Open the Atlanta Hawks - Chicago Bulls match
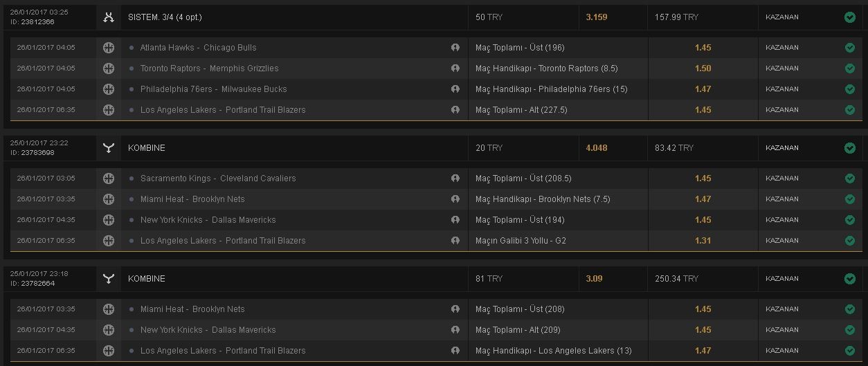868x366 pixels. [198, 48]
